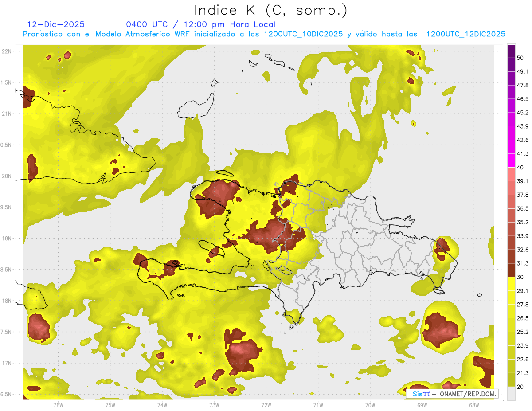Screen dimensions: 532x411
Task: Click the colorbar value "21.3"
Action: (x=523, y=373)
